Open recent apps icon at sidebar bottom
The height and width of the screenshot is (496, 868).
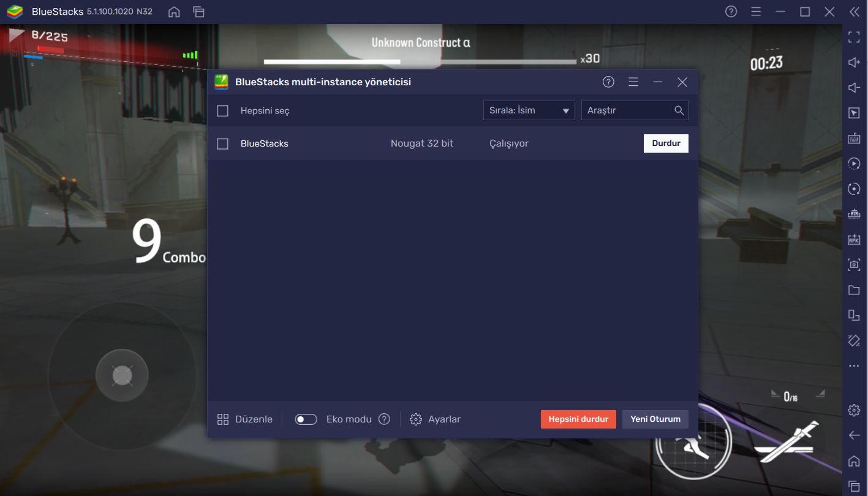tap(854, 486)
